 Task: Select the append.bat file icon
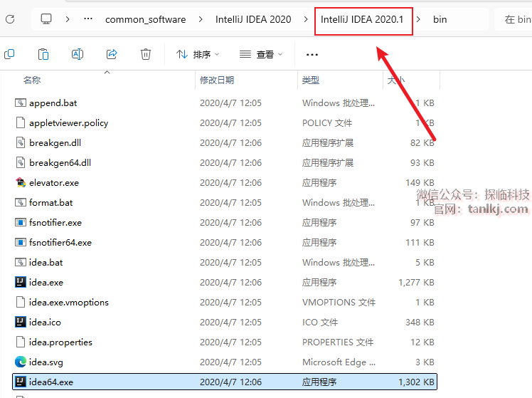click(21, 103)
